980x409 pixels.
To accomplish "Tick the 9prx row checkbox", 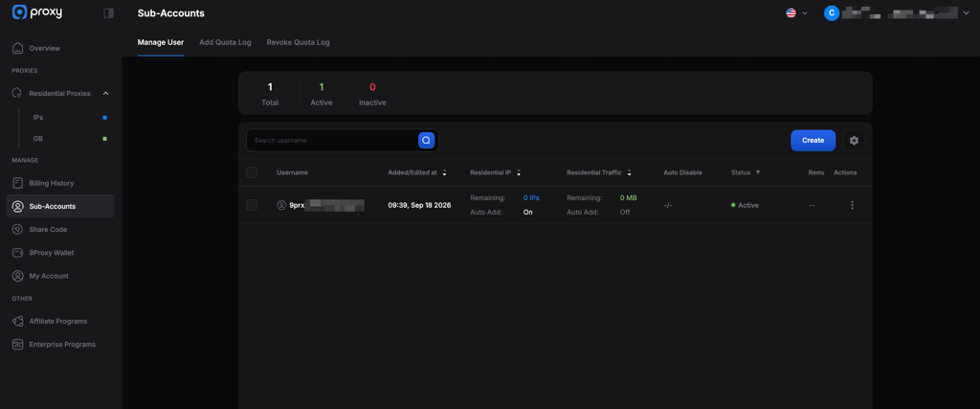I will (x=252, y=205).
